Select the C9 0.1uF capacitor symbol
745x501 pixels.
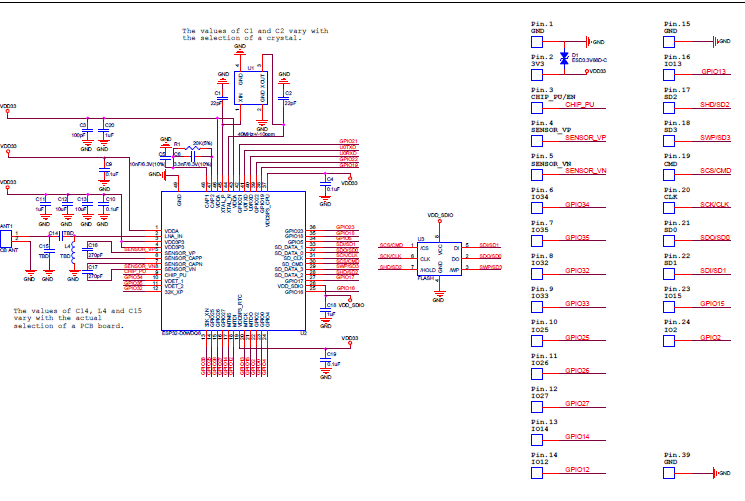104,170
